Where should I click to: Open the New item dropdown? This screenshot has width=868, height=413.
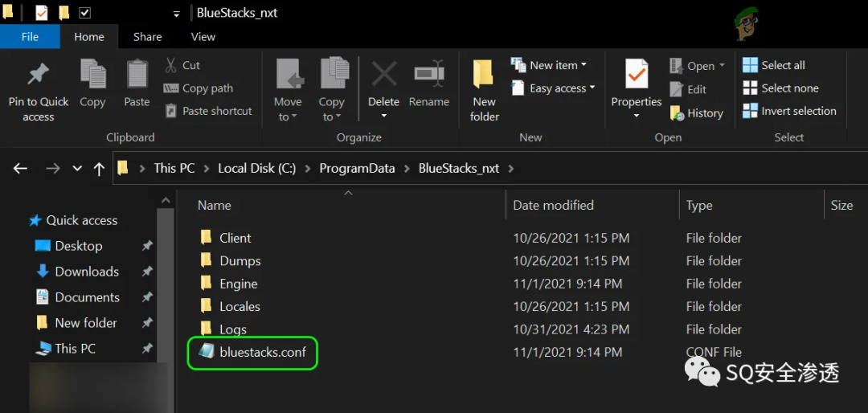point(549,65)
